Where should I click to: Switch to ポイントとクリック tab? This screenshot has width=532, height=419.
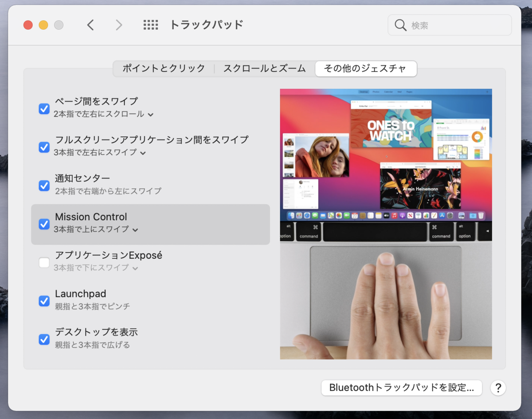164,68
